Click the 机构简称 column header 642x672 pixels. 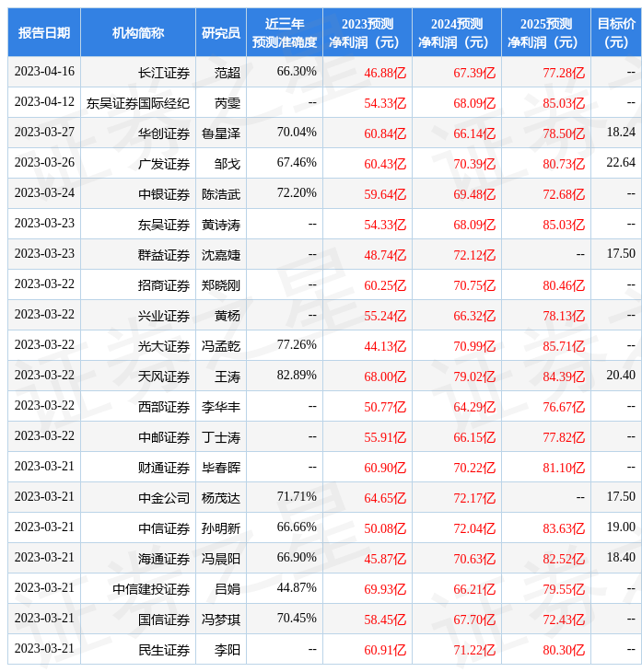138,33
